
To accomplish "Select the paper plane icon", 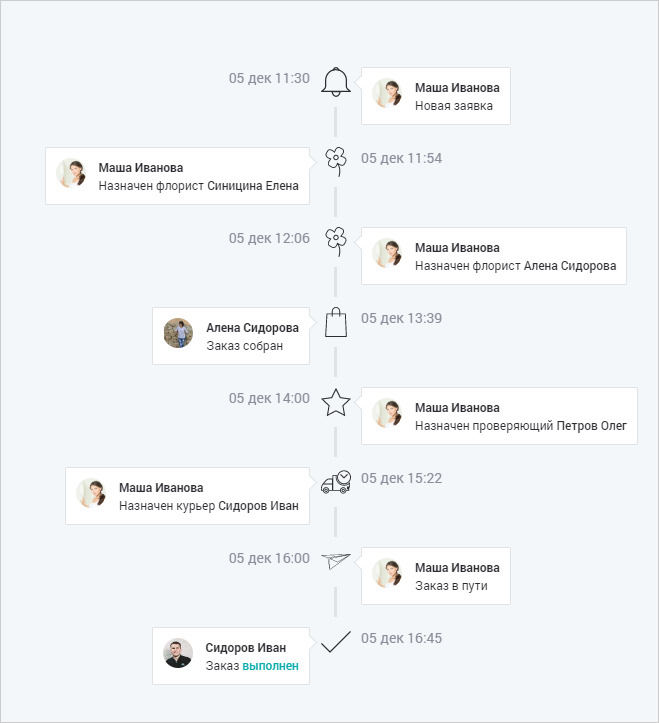I will [336, 561].
